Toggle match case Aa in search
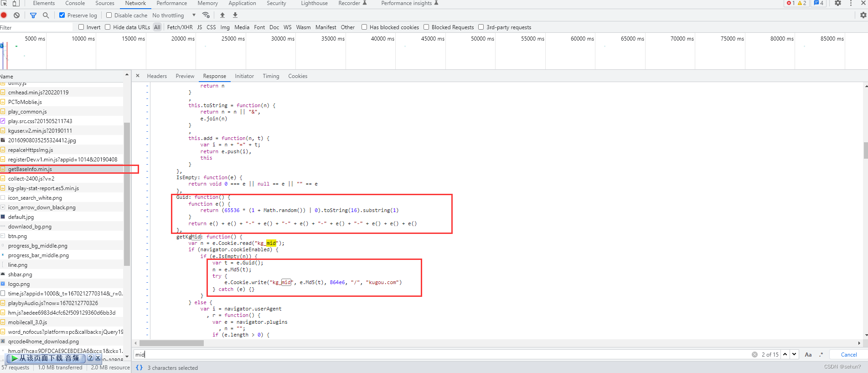Image resolution: width=868 pixels, height=373 pixels. pyautogui.click(x=808, y=354)
